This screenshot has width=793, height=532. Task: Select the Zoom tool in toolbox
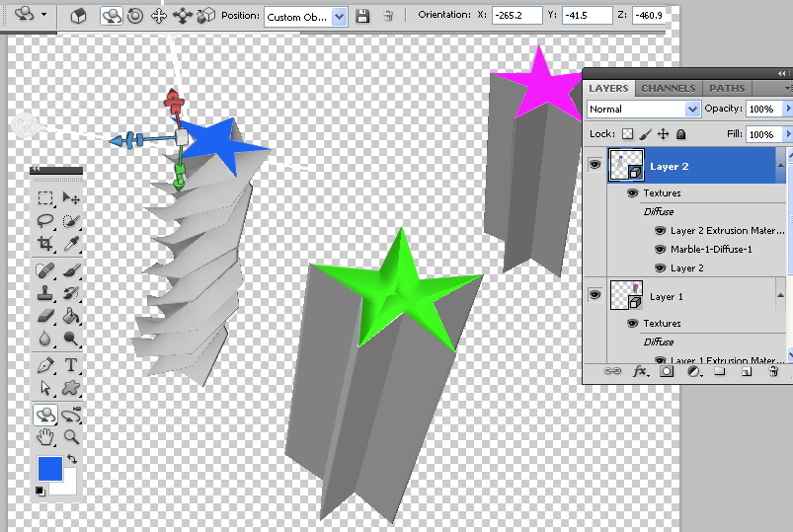[71, 436]
